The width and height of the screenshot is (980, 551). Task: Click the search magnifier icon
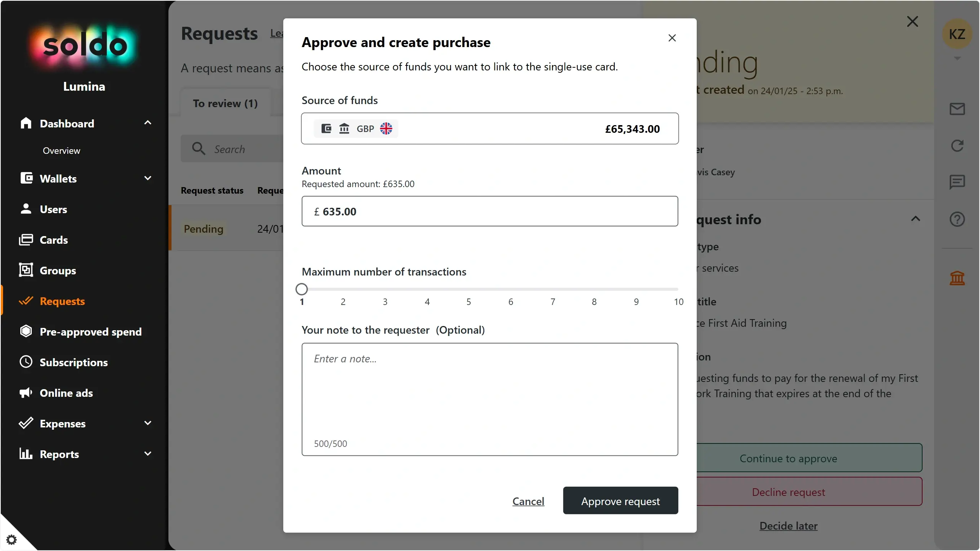(199, 148)
